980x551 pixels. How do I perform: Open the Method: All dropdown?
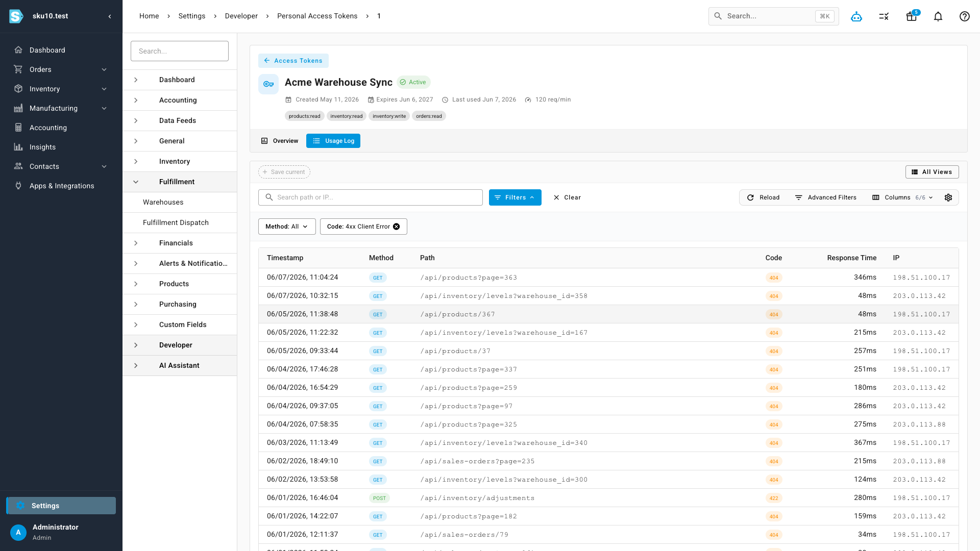tap(287, 227)
